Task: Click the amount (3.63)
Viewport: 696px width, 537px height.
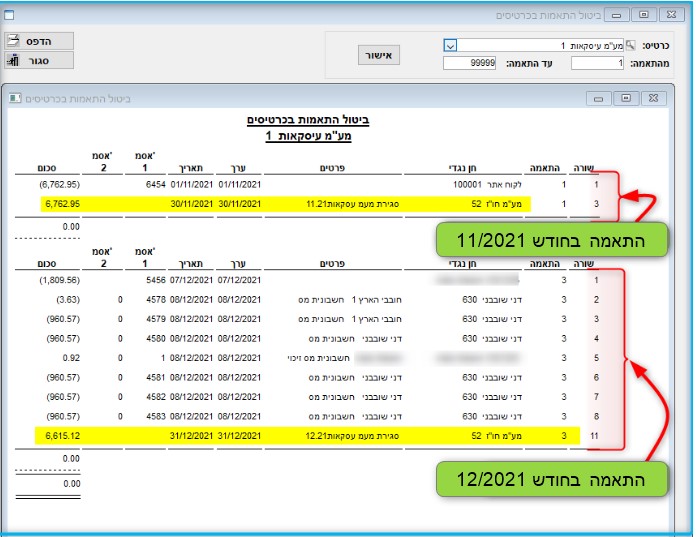Action: 68,300
